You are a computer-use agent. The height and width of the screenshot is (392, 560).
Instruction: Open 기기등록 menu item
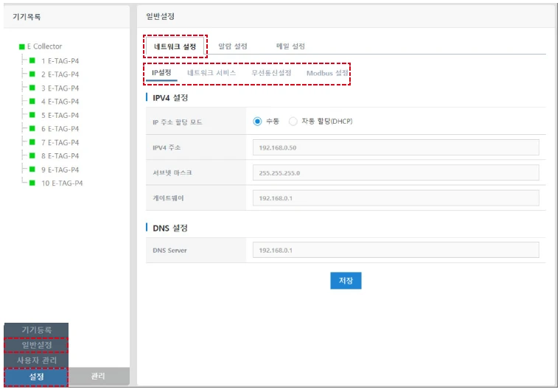coord(36,330)
